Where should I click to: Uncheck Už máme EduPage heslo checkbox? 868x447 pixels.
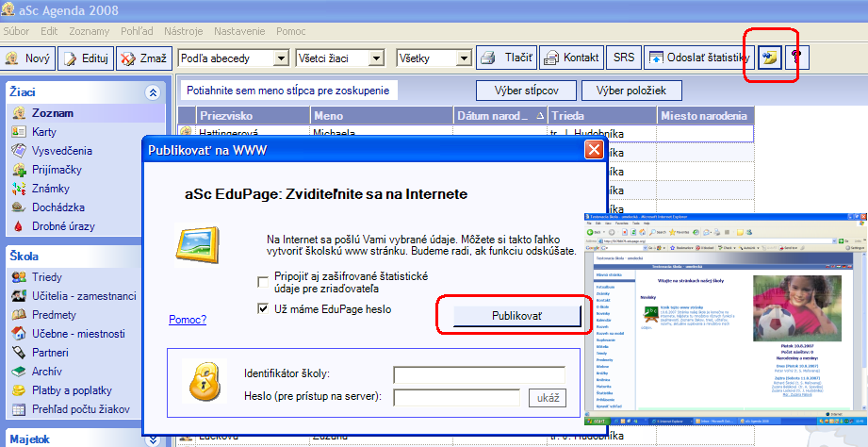(x=263, y=309)
